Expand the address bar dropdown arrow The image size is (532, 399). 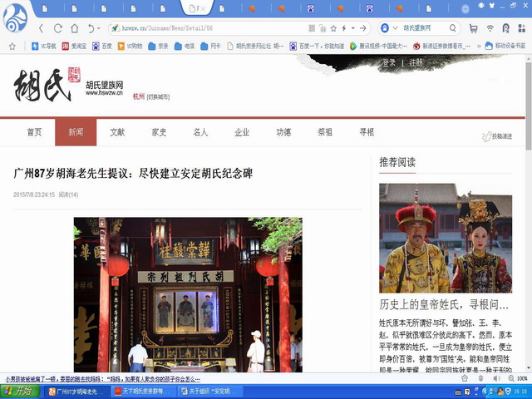point(353,28)
